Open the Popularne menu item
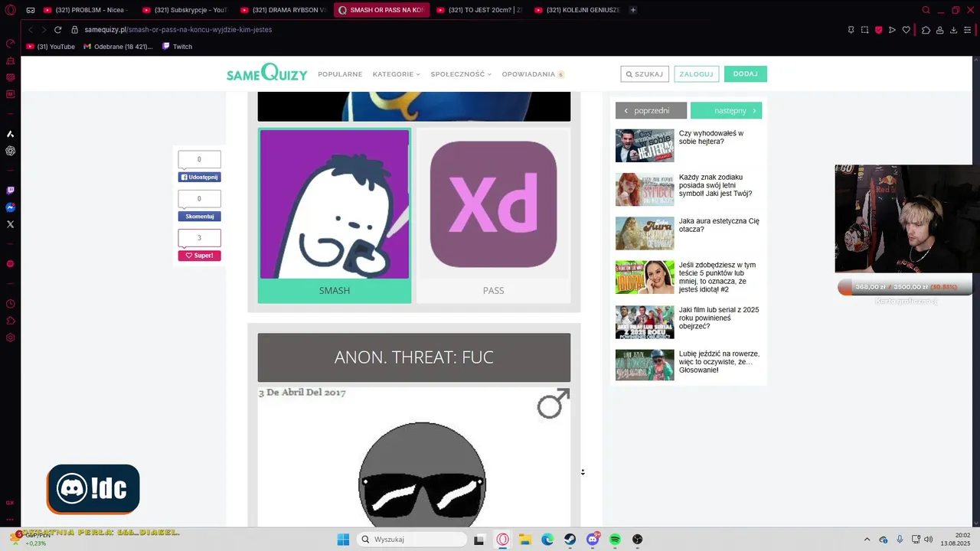This screenshot has width=980, height=551. (340, 74)
